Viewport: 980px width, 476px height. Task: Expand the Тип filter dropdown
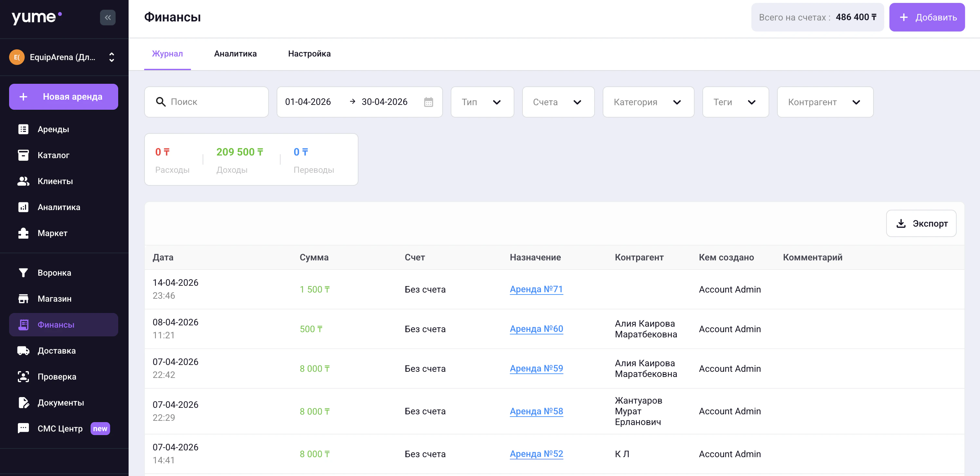[x=482, y=102]
